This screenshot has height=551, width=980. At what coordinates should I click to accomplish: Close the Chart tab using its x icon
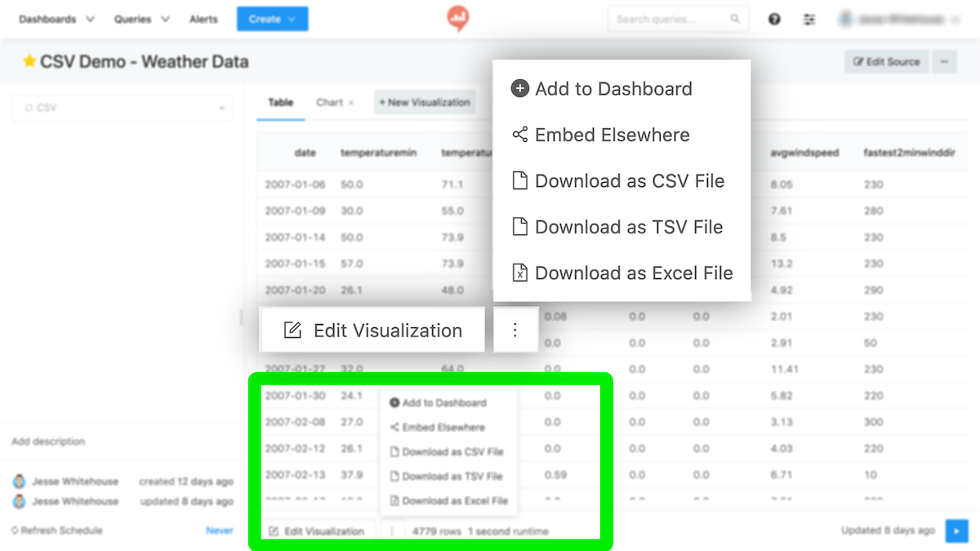351,103
